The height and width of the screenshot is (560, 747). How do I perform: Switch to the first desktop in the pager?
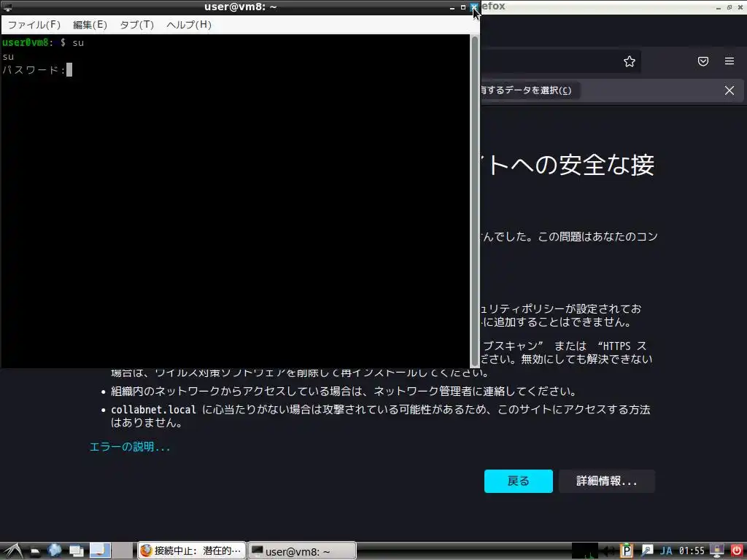coord(100,551)
